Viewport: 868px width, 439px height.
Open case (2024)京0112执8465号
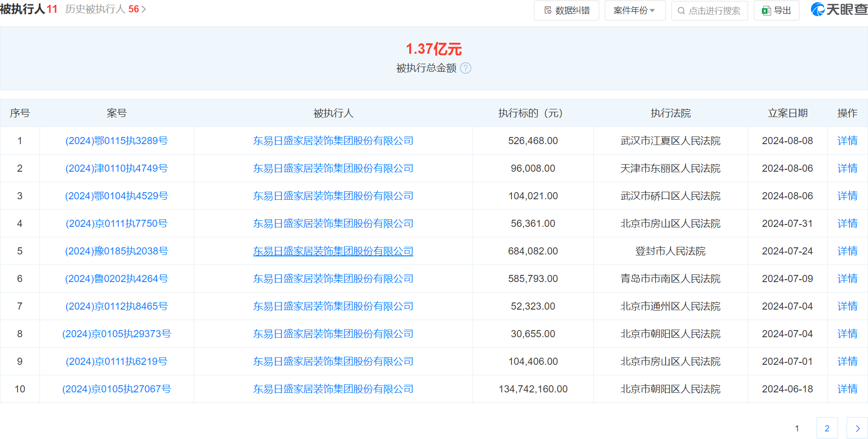(x=117, y=306)
